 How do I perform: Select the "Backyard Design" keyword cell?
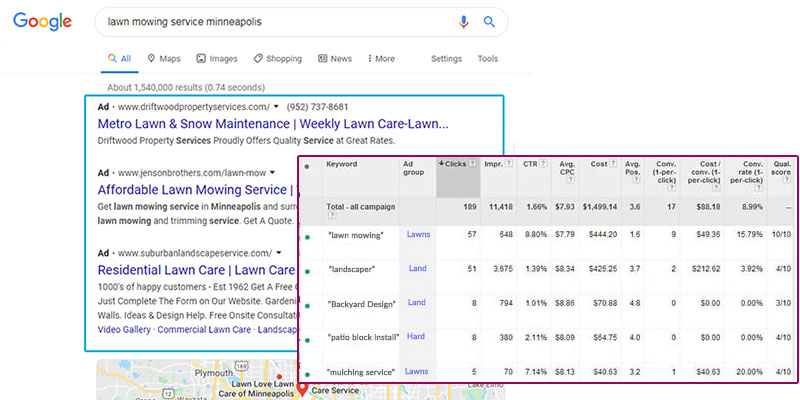click(x=362, y=305)
